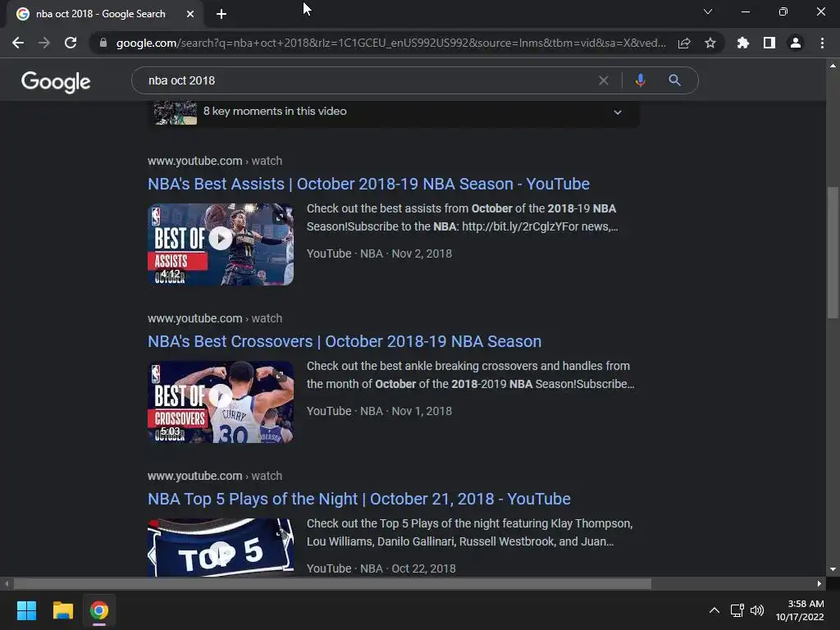
Task: Open a new browser tab
Action: 221,14
